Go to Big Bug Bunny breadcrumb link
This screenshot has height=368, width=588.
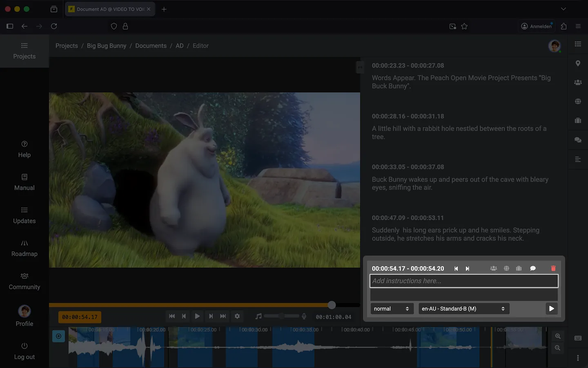point(107,46)
